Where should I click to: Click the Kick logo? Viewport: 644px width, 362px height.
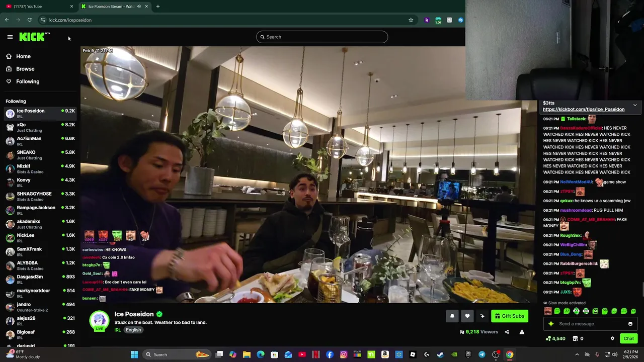coord(34,37)
